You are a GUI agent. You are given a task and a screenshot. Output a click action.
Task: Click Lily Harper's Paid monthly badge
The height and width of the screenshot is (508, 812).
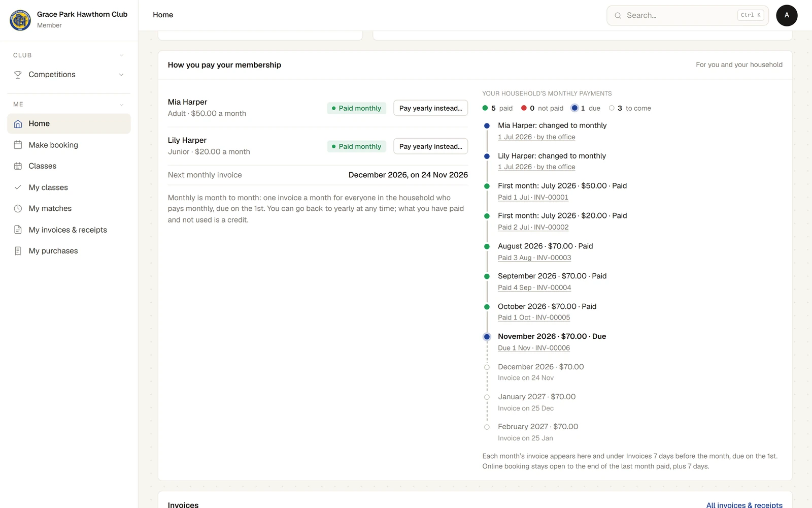coord(357,146)
